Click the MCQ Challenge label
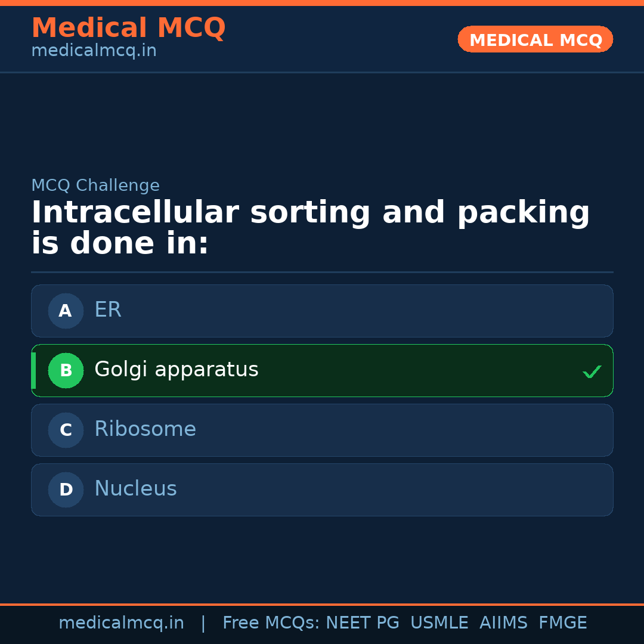 (95, 185)
